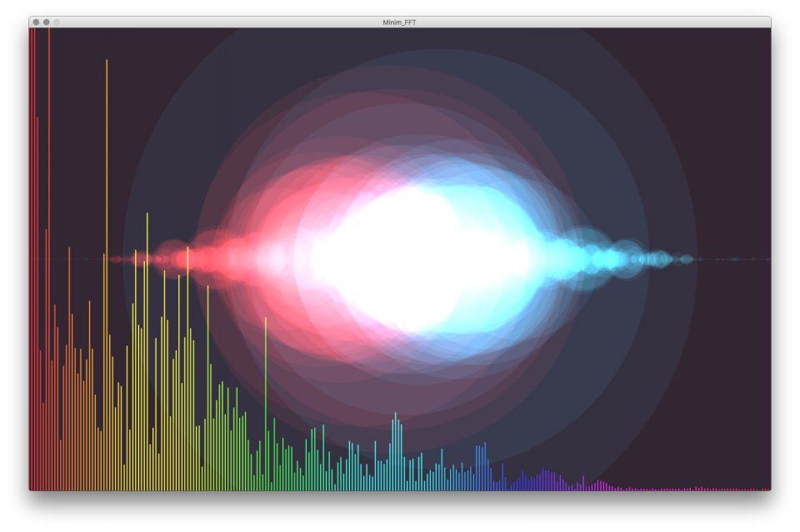This screenshot has width=800, height=532.
Task: Click the Minim_FFT window title text
Action: (x=399, y=22)
